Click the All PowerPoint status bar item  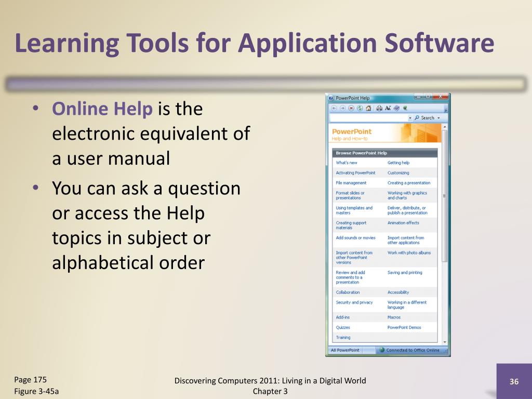(345, 350)
